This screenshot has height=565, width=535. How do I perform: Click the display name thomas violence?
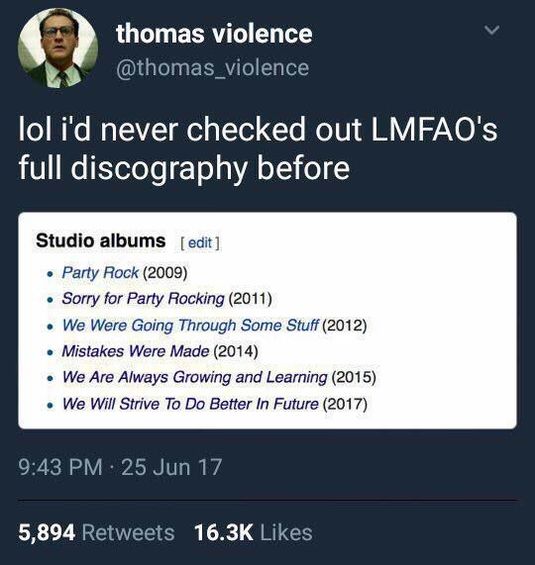(x=214, y=34)
